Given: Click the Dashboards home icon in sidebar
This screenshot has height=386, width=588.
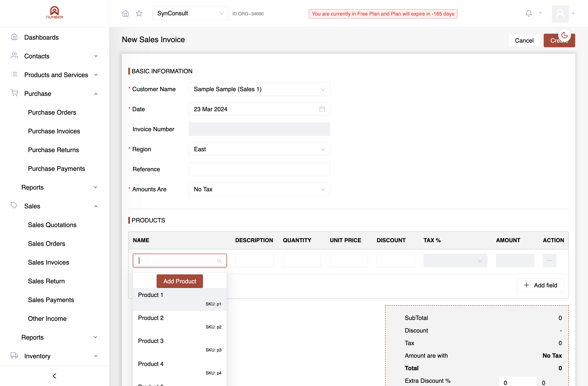Looking at the screenshot, I should [x=14, y=37].
